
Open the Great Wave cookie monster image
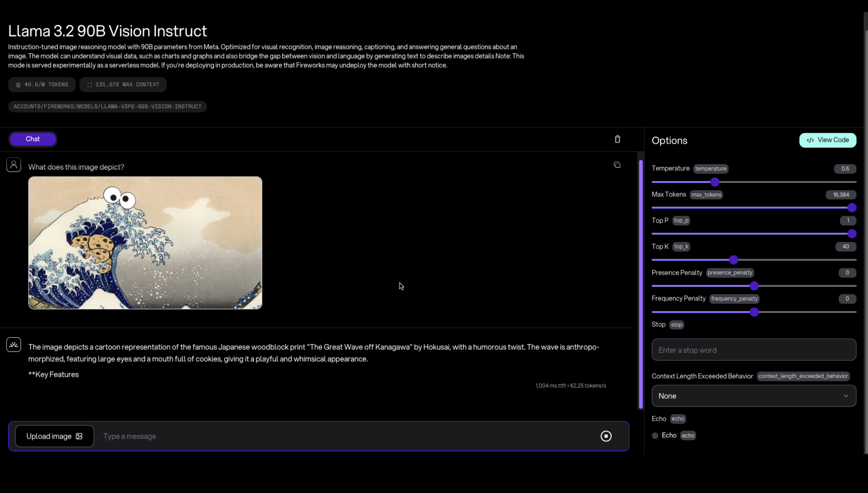tap(145, 243)
